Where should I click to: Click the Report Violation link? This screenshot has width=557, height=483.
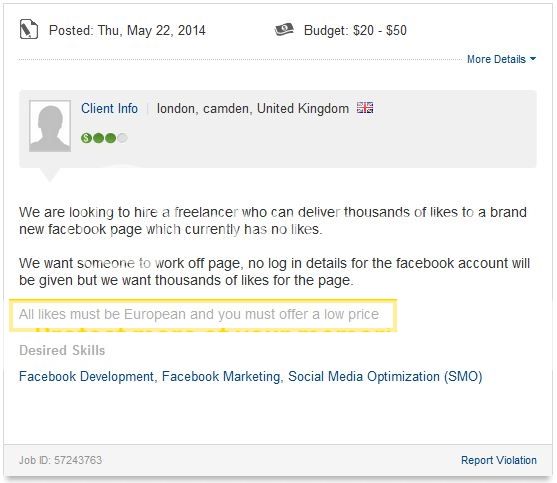[499, 460]
